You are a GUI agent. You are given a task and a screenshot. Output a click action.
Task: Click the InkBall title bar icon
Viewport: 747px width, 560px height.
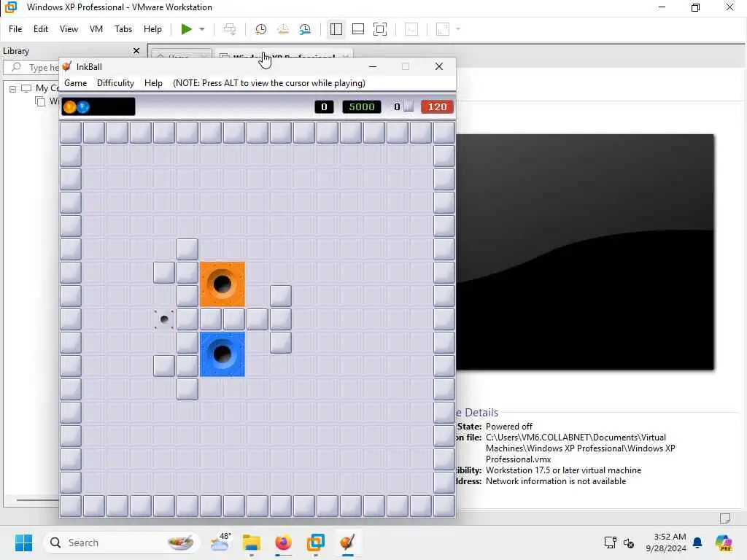click(67, 66)
